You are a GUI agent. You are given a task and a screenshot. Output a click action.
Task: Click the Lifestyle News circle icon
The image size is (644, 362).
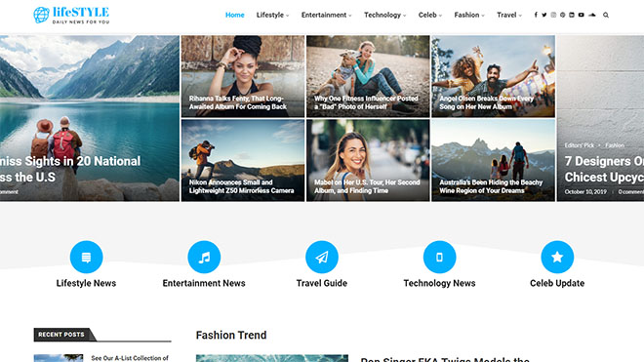[x=86, y=257]
